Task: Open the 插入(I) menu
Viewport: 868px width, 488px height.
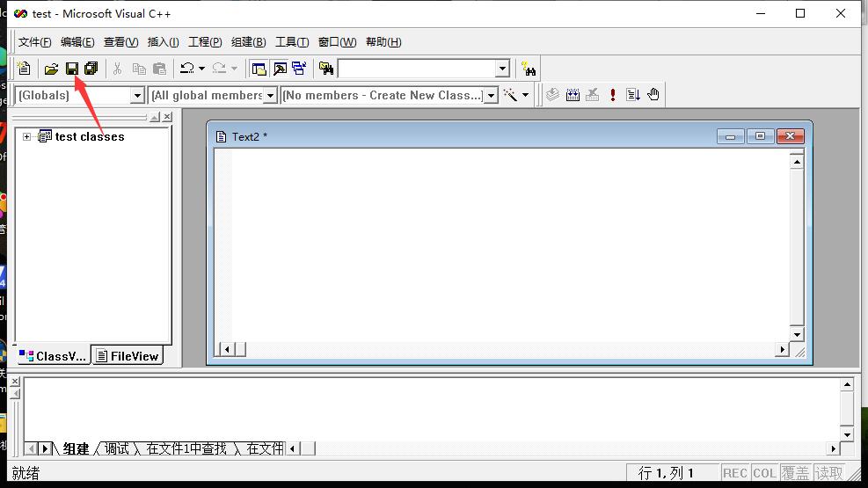Action: coord(163,42)
